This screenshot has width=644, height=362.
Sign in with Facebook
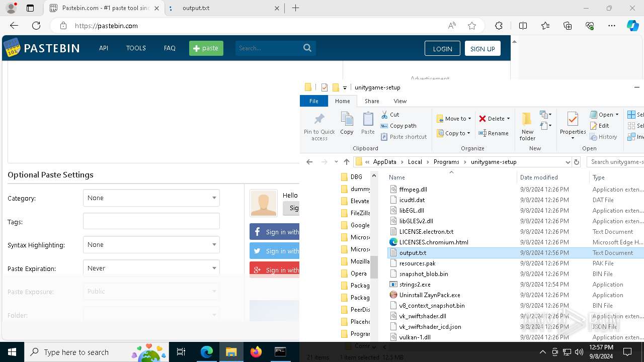point(275,232)
